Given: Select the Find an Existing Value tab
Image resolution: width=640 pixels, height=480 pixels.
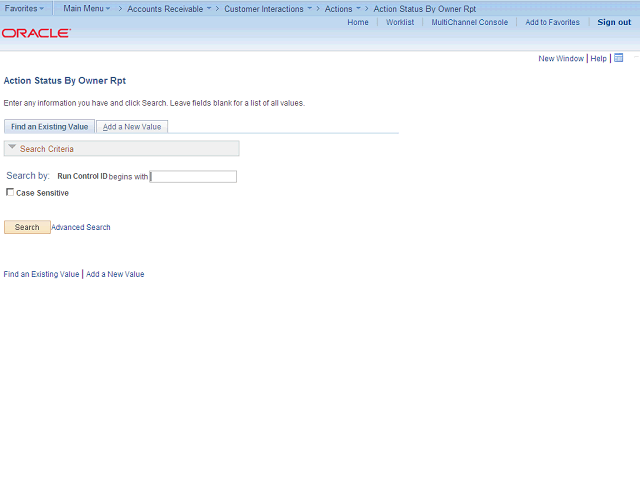Looking at the screenshot, I should click(49, 127).
